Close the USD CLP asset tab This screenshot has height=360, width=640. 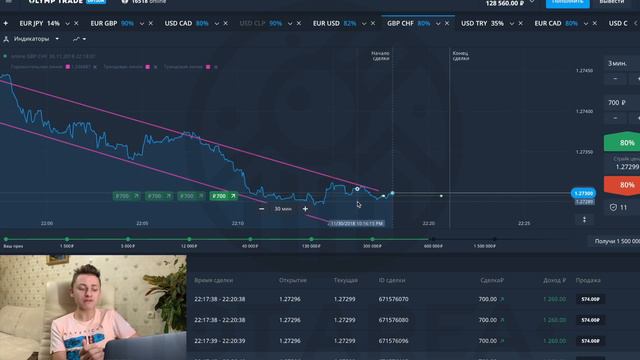[x=299, y=24]
